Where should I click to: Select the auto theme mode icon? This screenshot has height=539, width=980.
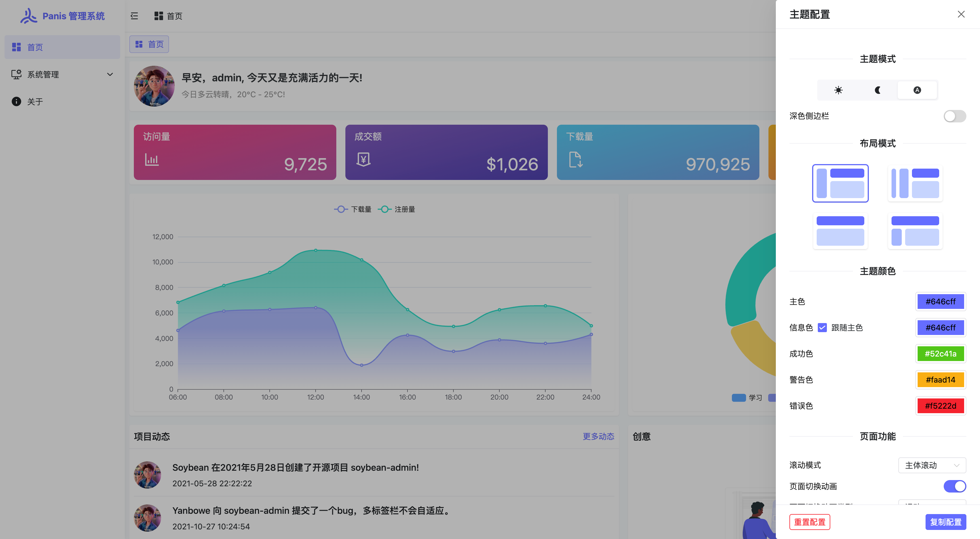point(917,90)
